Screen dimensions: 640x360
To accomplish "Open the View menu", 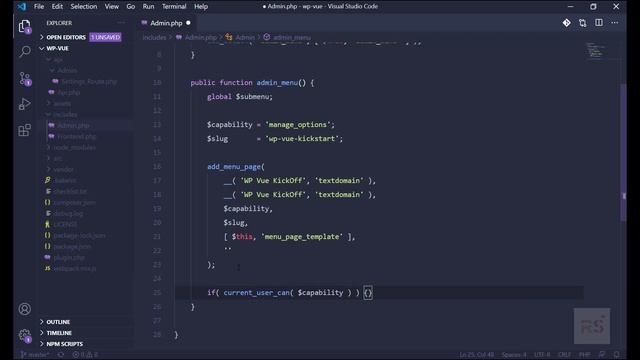I will point(111,7).
